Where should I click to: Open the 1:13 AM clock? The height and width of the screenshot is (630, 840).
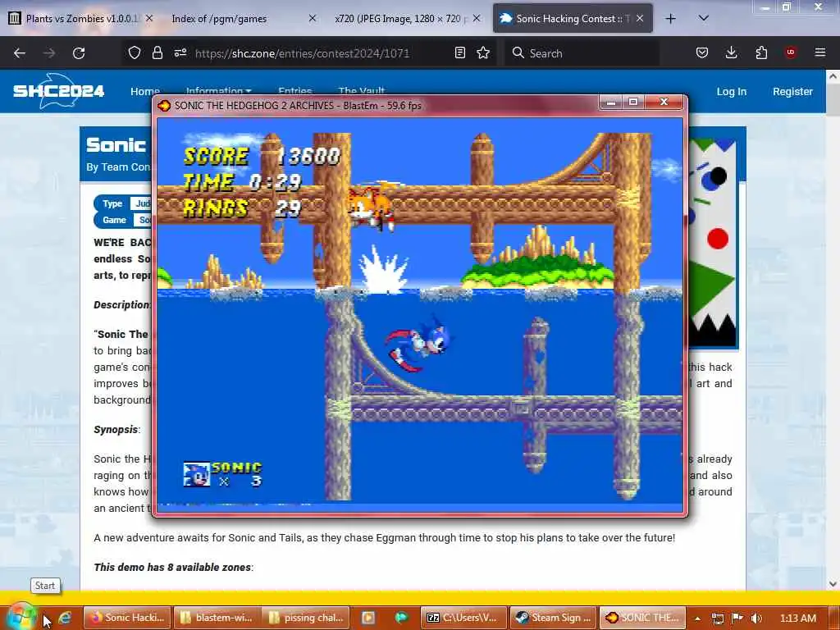click(797, 619)
